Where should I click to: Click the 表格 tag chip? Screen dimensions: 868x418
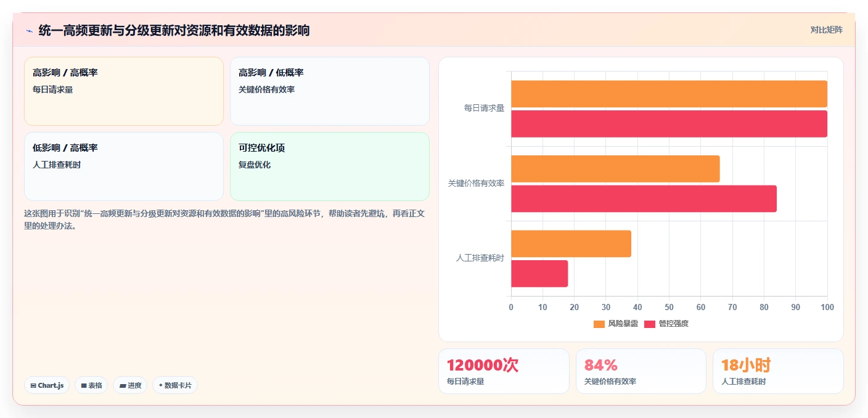91,385
